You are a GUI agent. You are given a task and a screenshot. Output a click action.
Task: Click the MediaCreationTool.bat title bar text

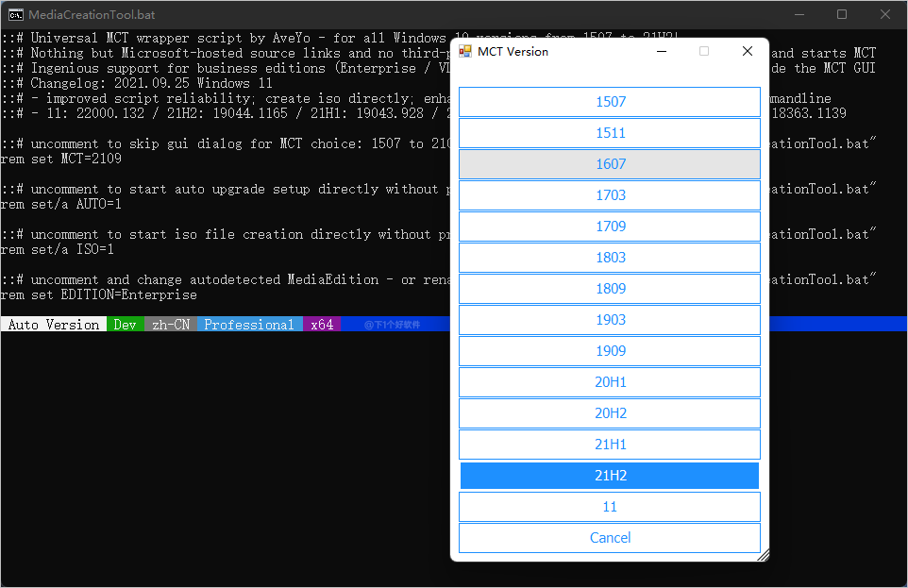(92, 14)
